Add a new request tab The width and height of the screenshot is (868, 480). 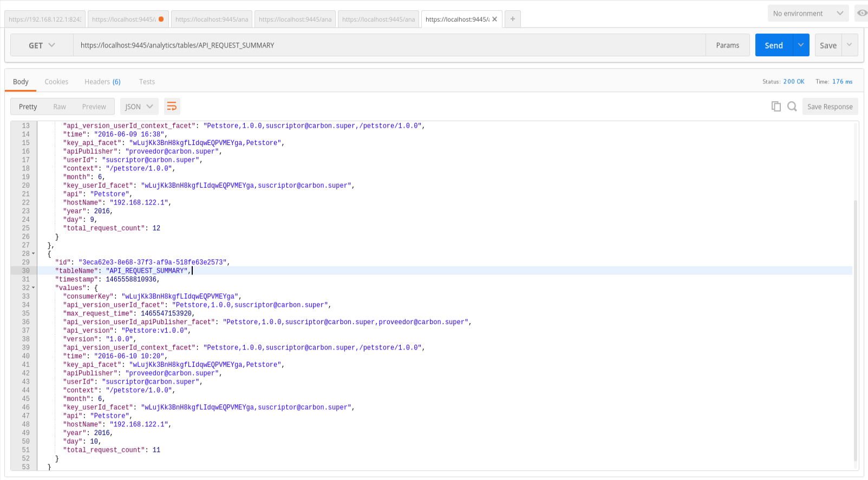point(512,19)
